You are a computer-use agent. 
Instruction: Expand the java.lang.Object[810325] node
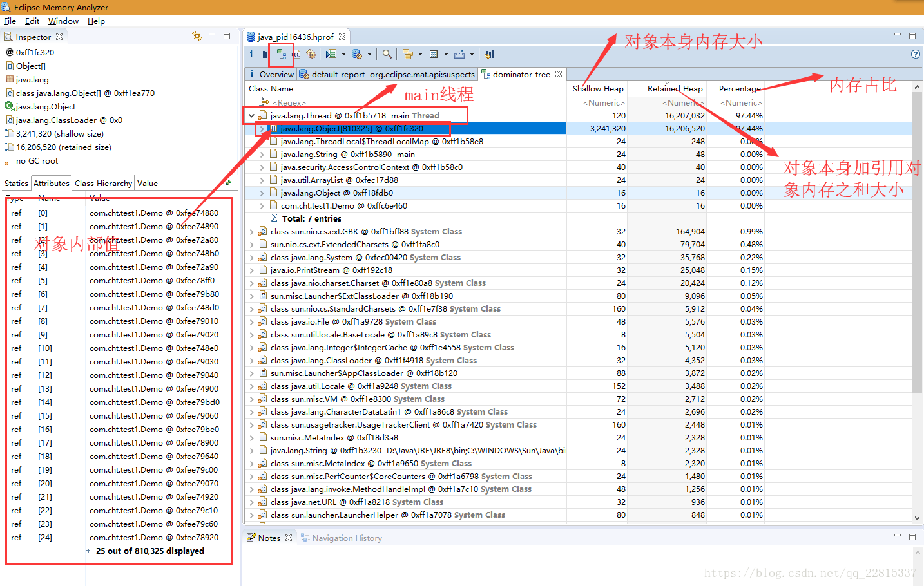pos(262,129)
